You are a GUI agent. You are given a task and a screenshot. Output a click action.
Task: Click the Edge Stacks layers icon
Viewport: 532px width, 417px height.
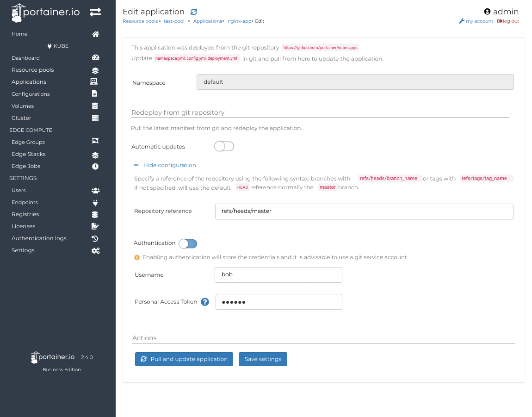[x=95, y=155]
